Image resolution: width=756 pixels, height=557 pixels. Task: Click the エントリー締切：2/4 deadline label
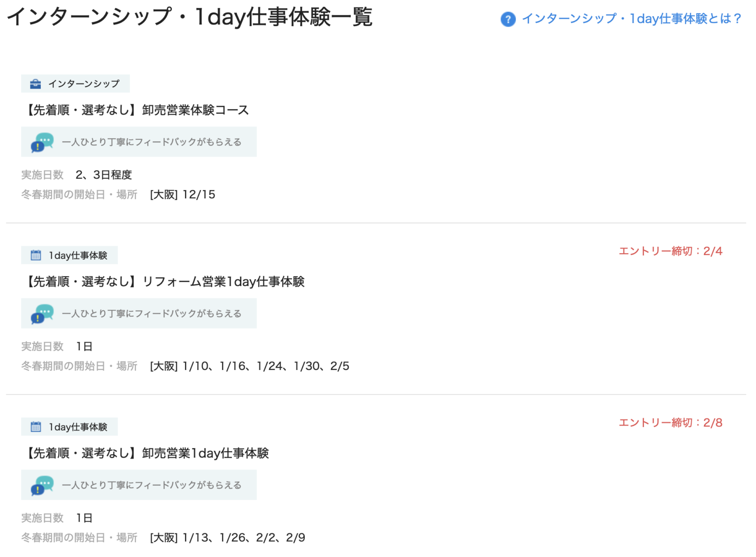click(670, 251)
